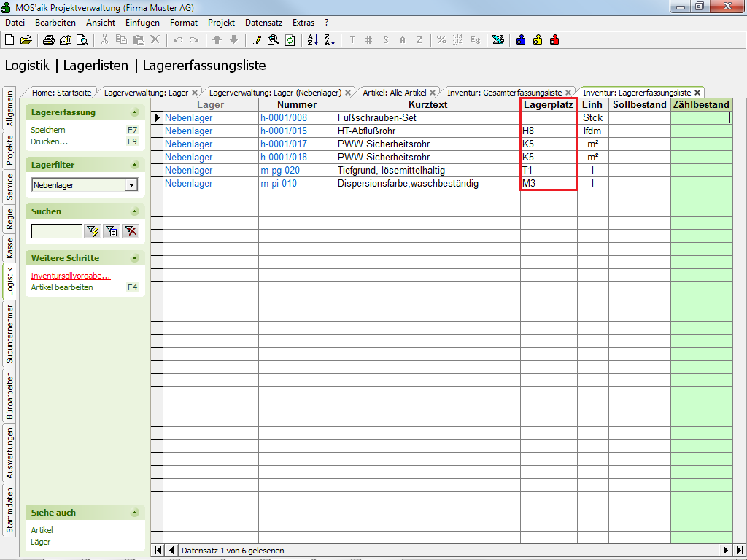Clear the filter with red X icon

click(131, 231)
